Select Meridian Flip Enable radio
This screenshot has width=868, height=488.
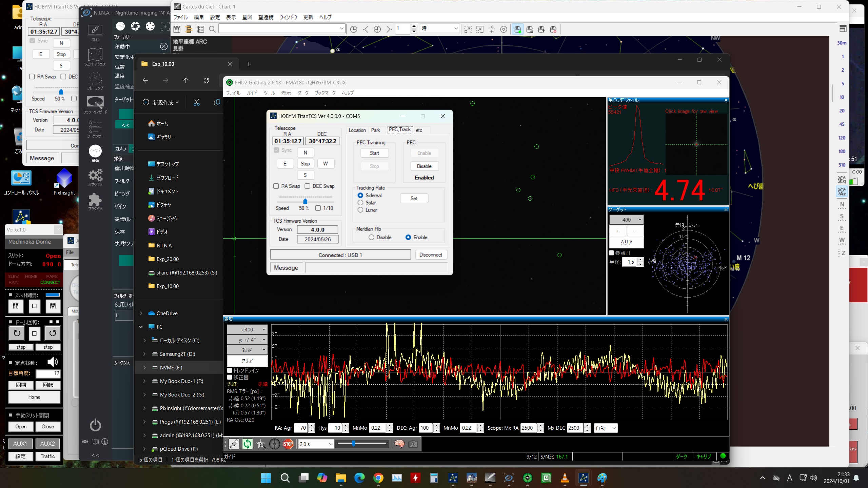408,237
